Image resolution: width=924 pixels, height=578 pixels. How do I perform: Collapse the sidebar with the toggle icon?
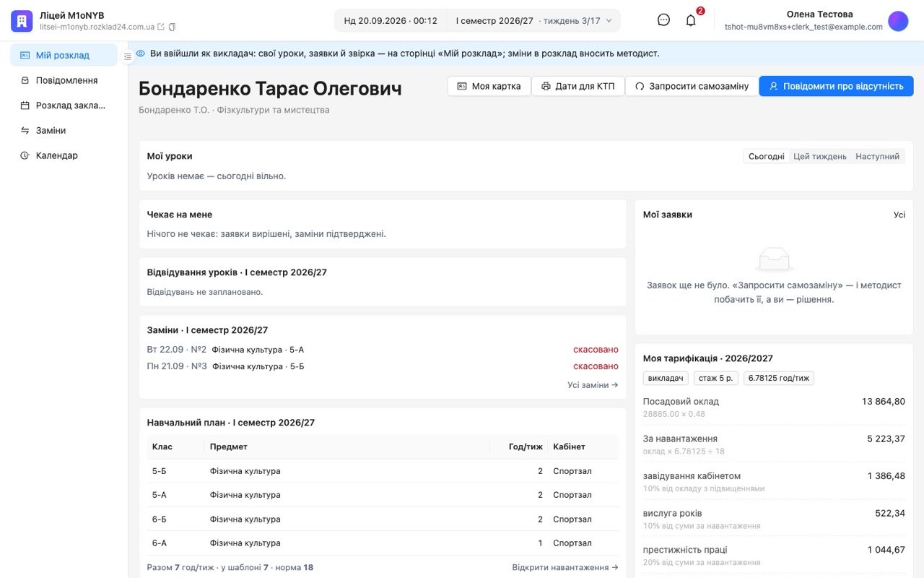(128, 56)
